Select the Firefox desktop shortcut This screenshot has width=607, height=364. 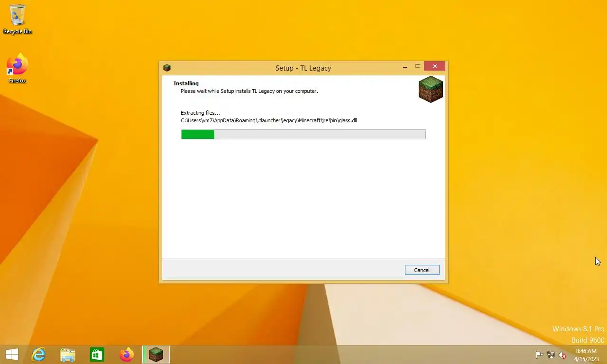click(18, 69)
